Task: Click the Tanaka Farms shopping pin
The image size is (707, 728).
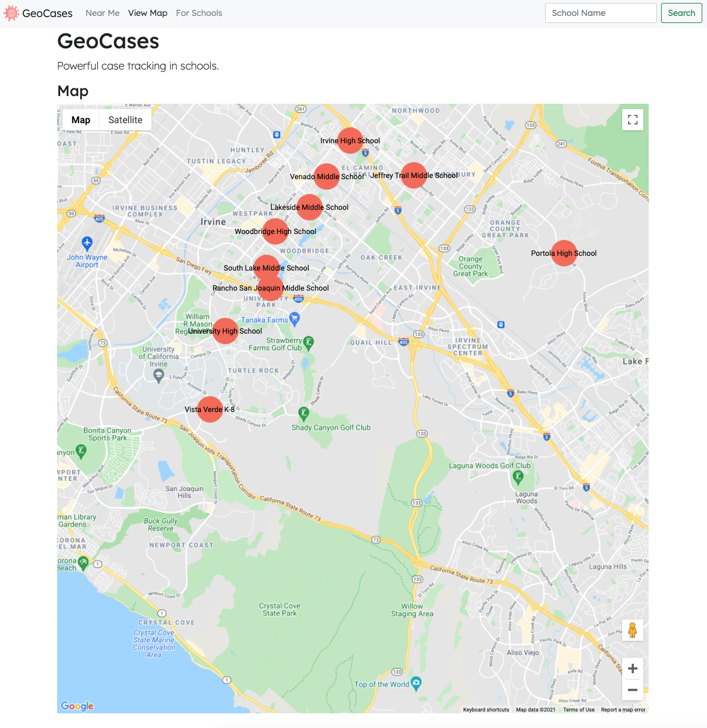Action: click(x=295, y=319)
